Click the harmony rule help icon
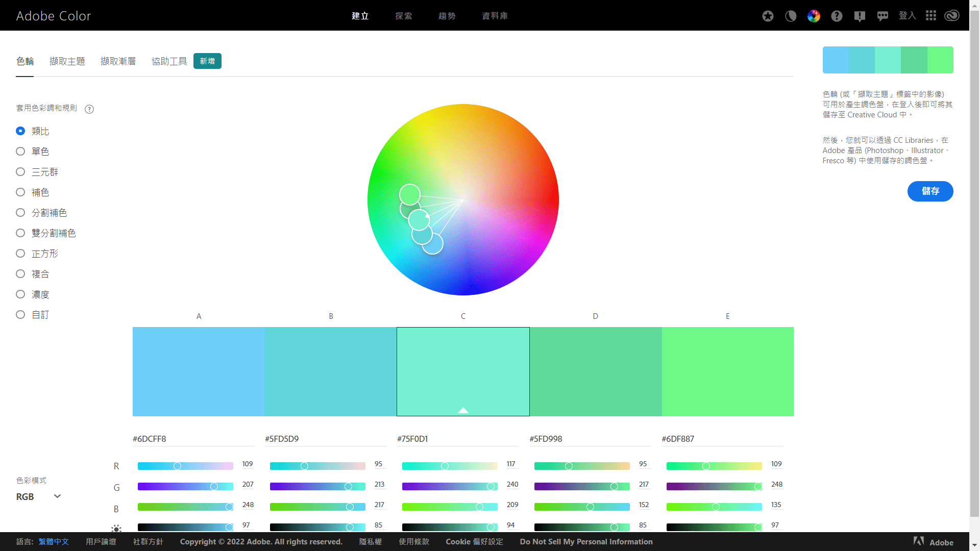Viewport: 980px width, 551px height. click(89, 109)
